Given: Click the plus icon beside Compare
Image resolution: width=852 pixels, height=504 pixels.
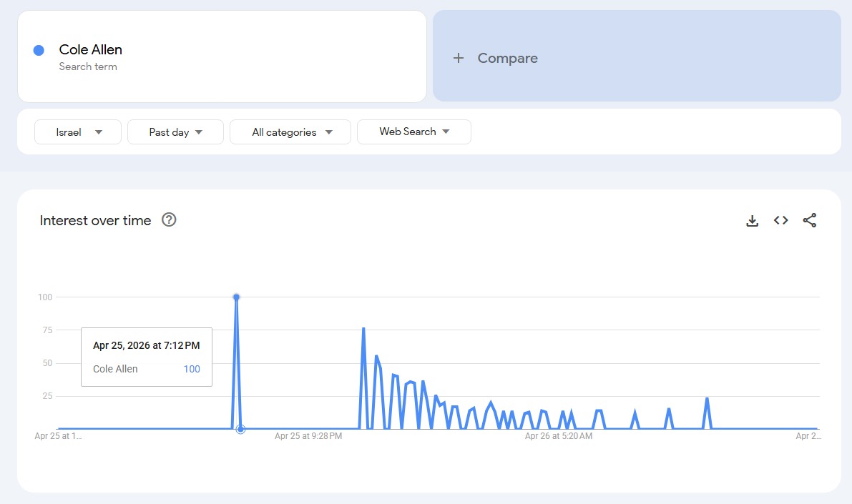Looking at the screenshot, I should pyautogui.click(x=459, y=58).
